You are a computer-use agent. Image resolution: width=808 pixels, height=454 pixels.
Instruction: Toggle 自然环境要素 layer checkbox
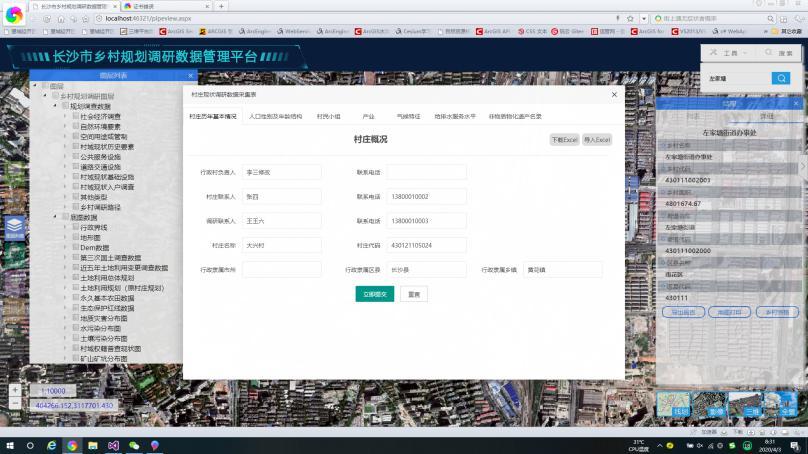pos(76,126)
